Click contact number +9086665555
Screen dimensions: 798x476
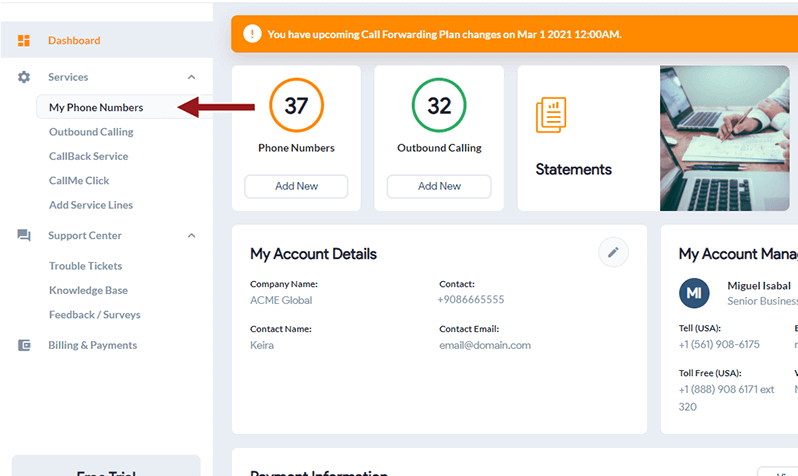[471, 299]
